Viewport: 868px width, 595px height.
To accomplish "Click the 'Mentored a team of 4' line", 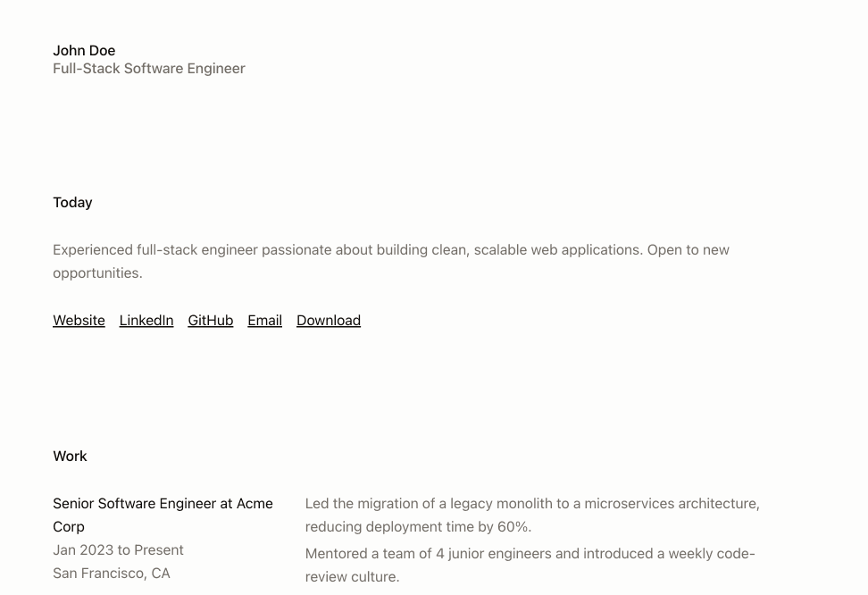I will (x=530, y=553).
